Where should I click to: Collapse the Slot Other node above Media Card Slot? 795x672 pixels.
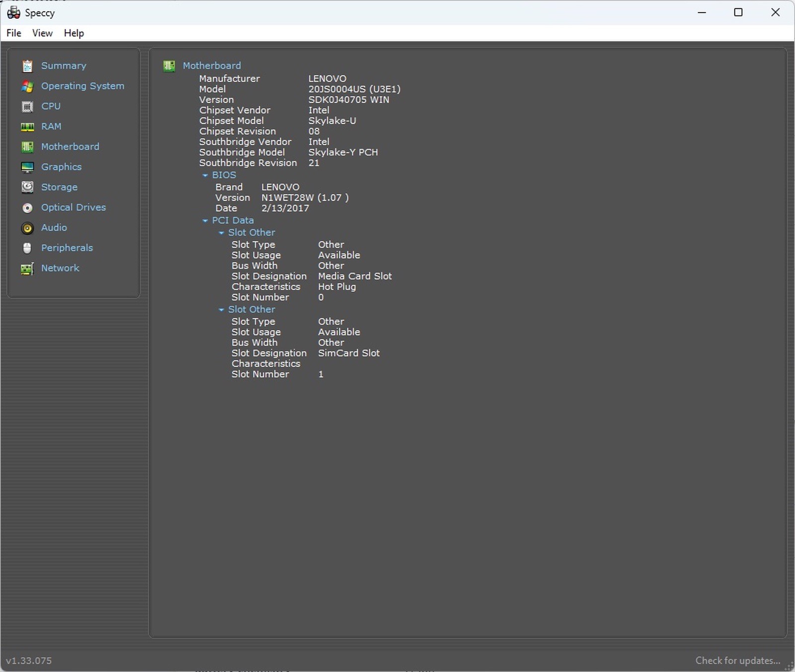[222, 233]
